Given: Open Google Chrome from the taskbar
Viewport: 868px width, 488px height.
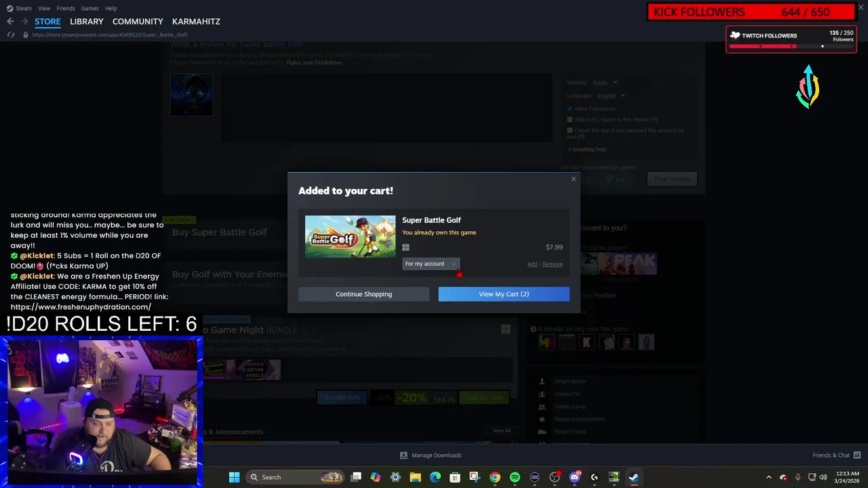Looking at the screenshot, I should click(x=495, y=477).
